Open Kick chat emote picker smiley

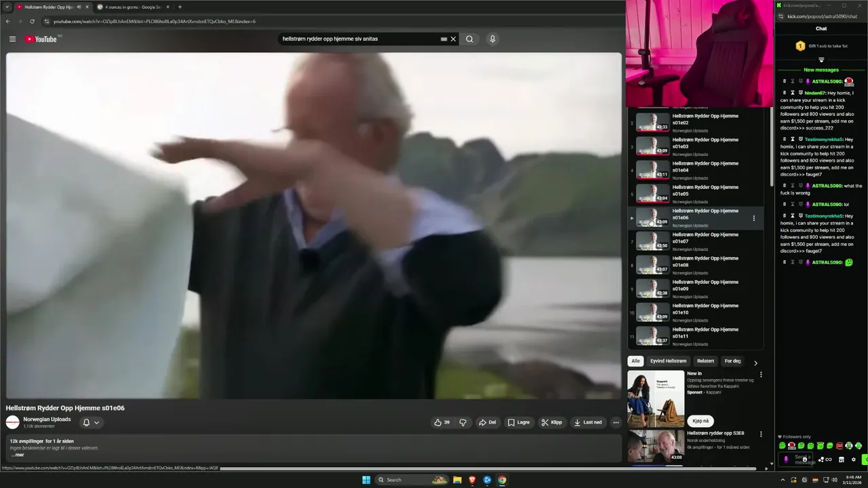click(x=804, y=459)
